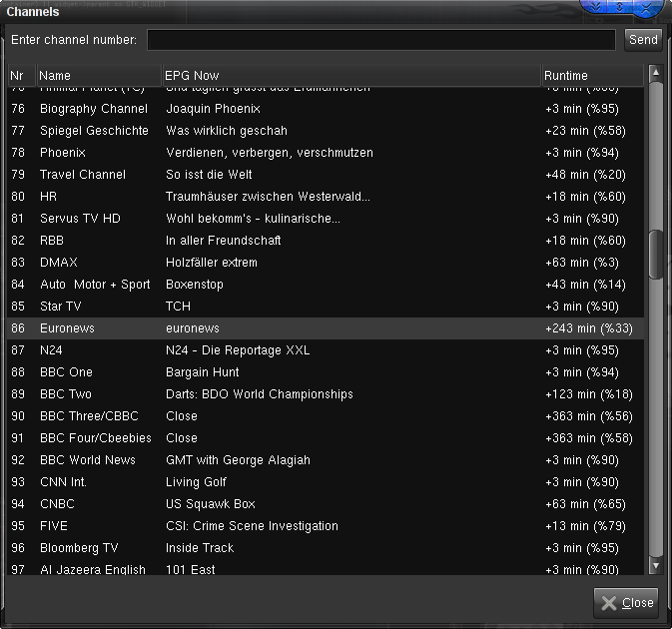The width and height of the screenshot is (672, 629).
Task: Select the Spiegel Geschichte channel
Action: (x=326, y=131)
